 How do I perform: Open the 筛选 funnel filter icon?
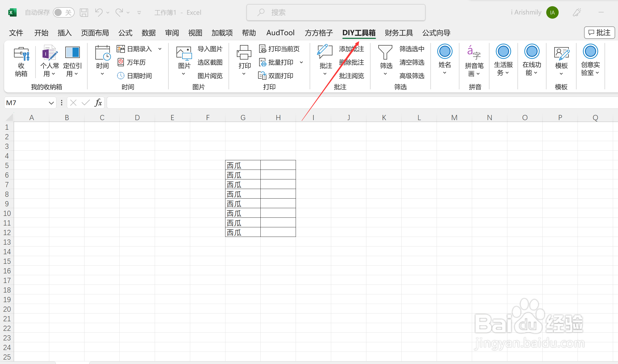(x=385, y=53)
